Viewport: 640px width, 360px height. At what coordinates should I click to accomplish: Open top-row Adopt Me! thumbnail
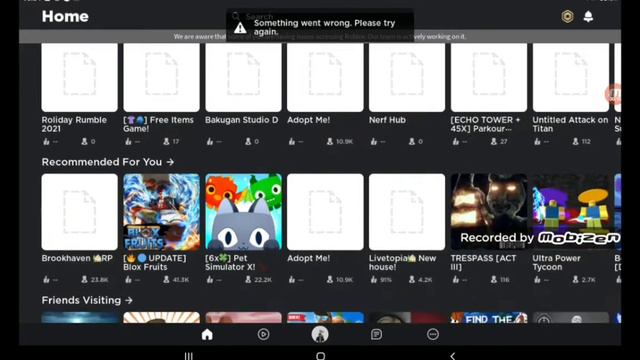pos(325,78)
